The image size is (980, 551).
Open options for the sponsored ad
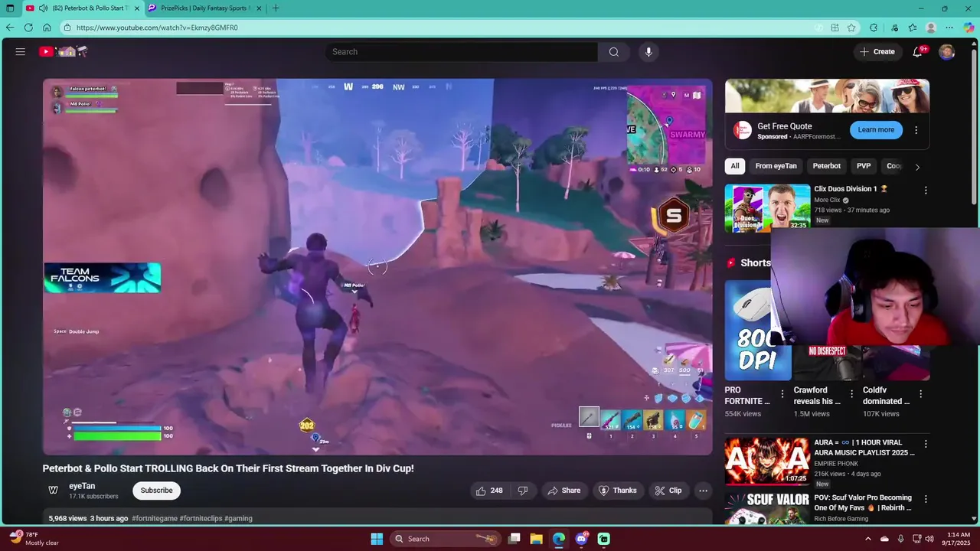(916, 130)
